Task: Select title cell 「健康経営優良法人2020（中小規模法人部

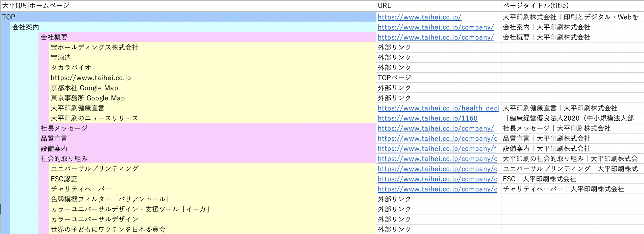Action: 572,118
